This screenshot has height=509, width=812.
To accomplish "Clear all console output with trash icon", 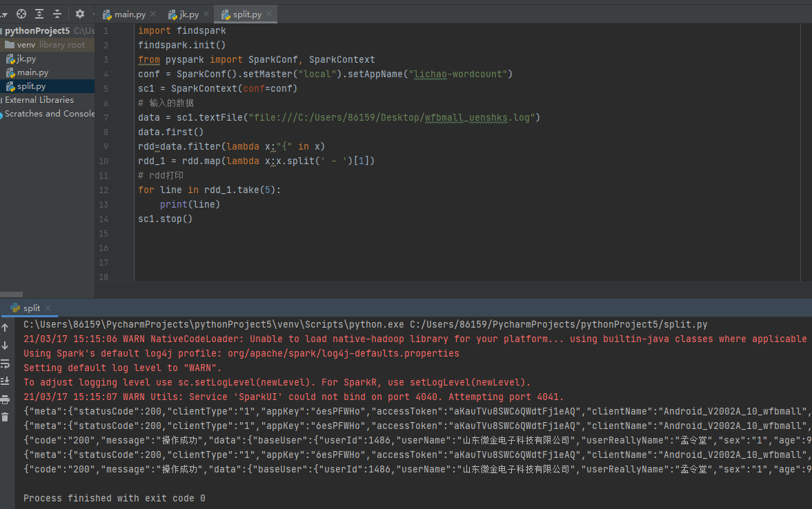I will point(6,417).
